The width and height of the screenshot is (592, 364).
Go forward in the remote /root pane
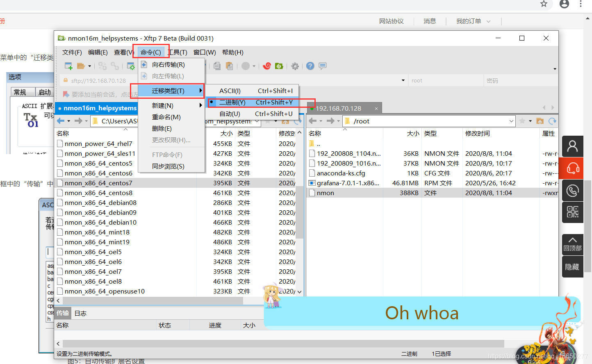pyautogui.click(x=330, y=121)
